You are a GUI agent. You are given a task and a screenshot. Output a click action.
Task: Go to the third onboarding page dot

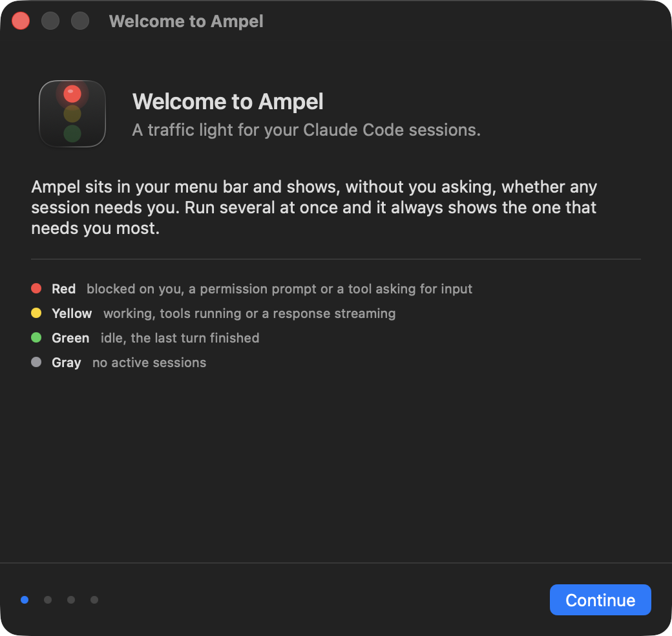click(x=71, y=600)
